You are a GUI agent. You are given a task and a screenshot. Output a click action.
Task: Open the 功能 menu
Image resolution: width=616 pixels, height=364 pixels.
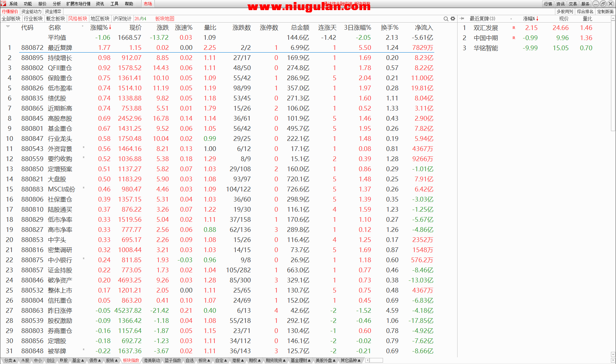point(28,4)
